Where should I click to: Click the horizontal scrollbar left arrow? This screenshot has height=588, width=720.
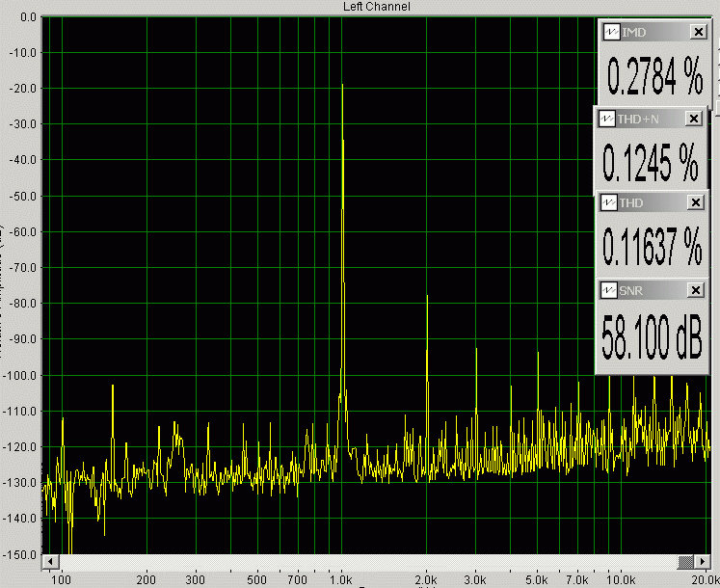click(50, 561)
